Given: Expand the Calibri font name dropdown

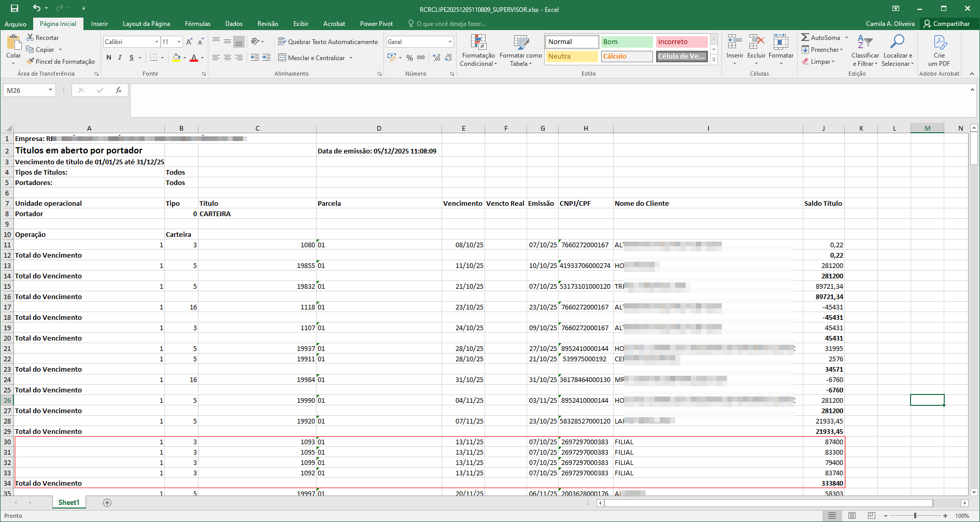Looking at the screenshot, I should (x=157, y=42).
